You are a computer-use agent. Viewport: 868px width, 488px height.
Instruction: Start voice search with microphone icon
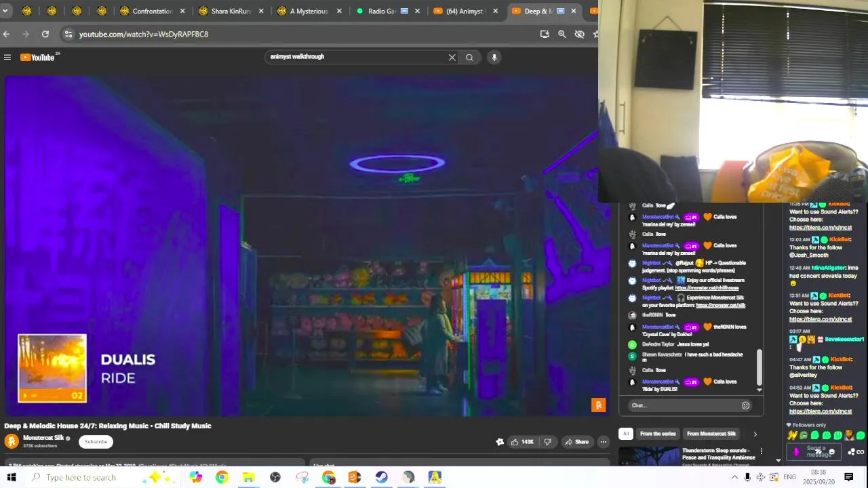[494, 58]
